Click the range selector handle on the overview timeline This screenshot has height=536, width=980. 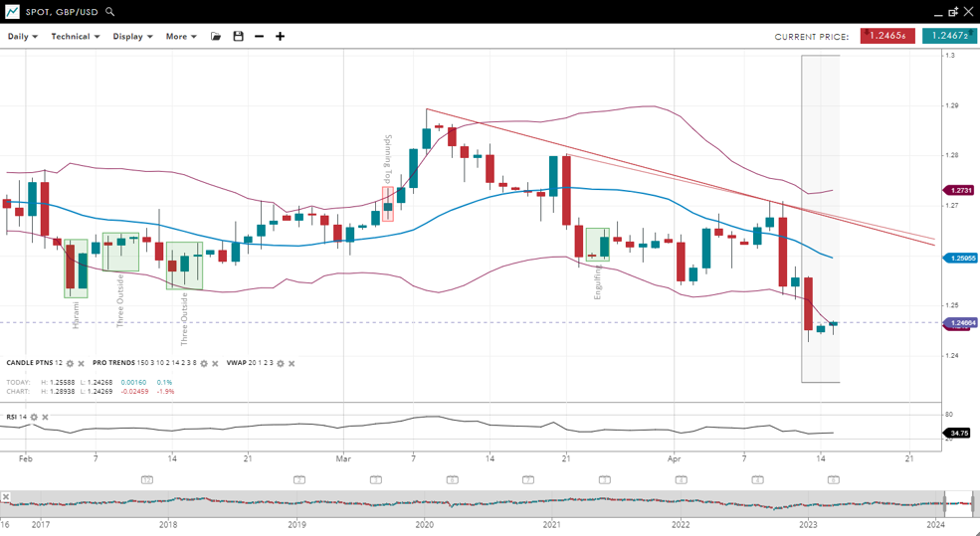tap(959, 504)
